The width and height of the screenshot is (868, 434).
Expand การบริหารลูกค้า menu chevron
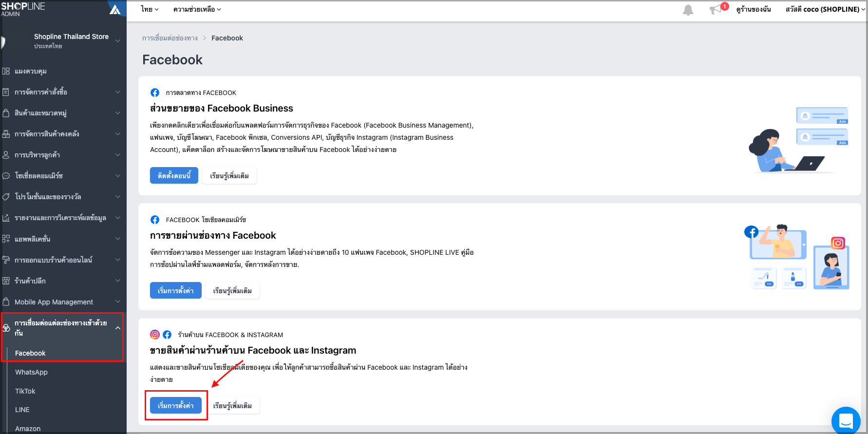(x=118, y=155)
